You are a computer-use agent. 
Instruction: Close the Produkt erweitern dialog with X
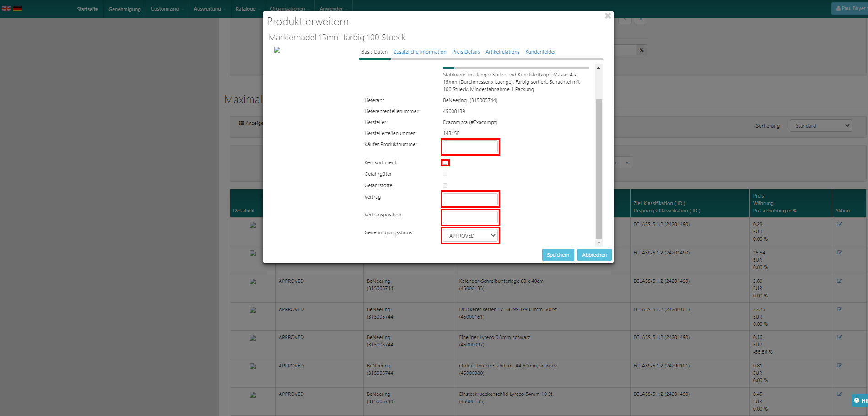click(608, 16)
